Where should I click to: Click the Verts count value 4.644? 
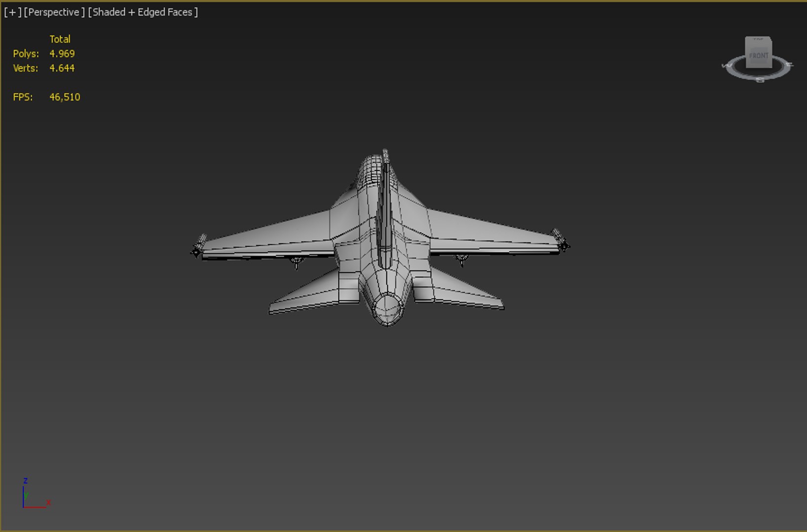62,68
